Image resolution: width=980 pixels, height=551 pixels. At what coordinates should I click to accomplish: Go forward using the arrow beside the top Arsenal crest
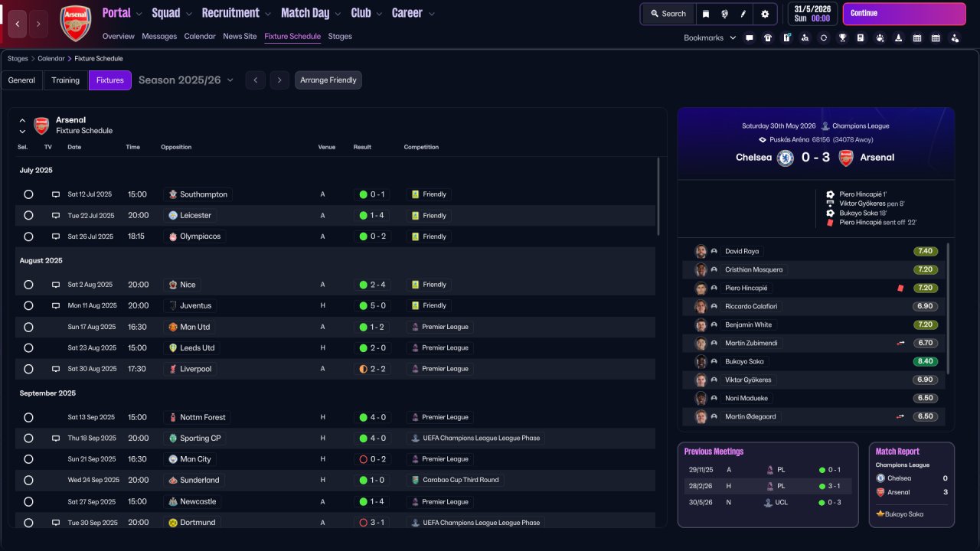point(38,24)
